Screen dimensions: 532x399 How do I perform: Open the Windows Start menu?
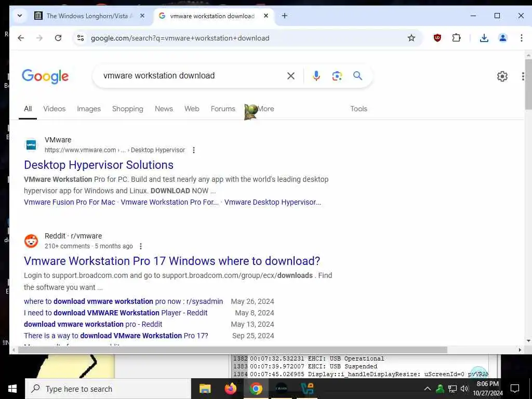12,389
